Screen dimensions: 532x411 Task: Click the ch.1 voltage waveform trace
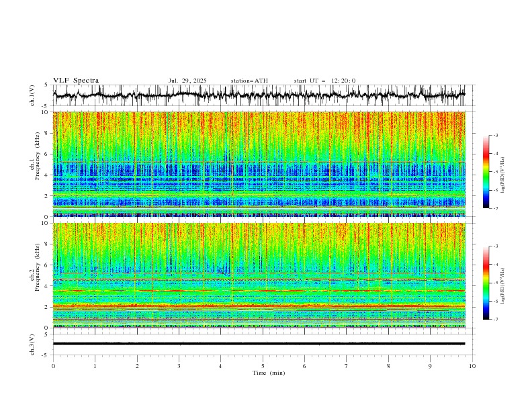(x=259, y=95)
